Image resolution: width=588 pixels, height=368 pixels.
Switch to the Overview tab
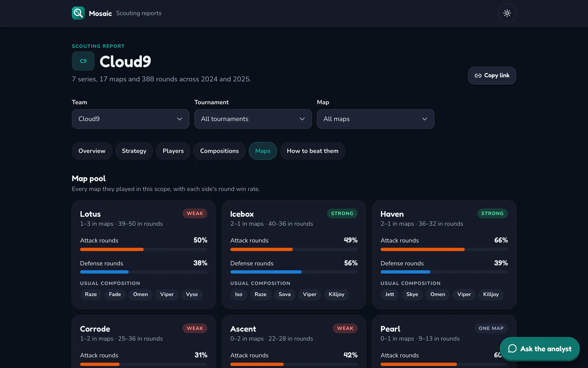92,151
